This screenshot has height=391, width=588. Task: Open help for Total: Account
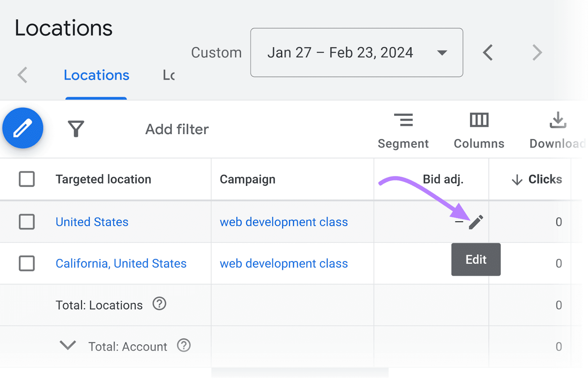tap(184, 346)
